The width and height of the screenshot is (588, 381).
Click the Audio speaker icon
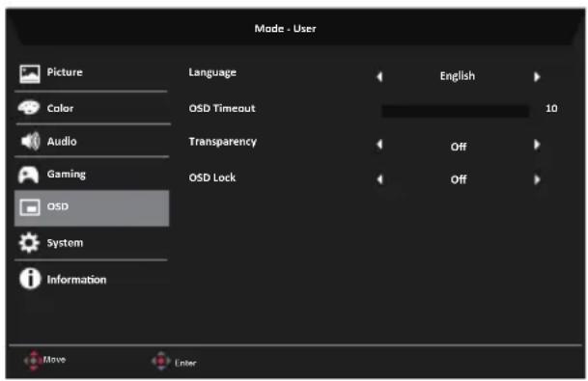[x=30, y=141]
